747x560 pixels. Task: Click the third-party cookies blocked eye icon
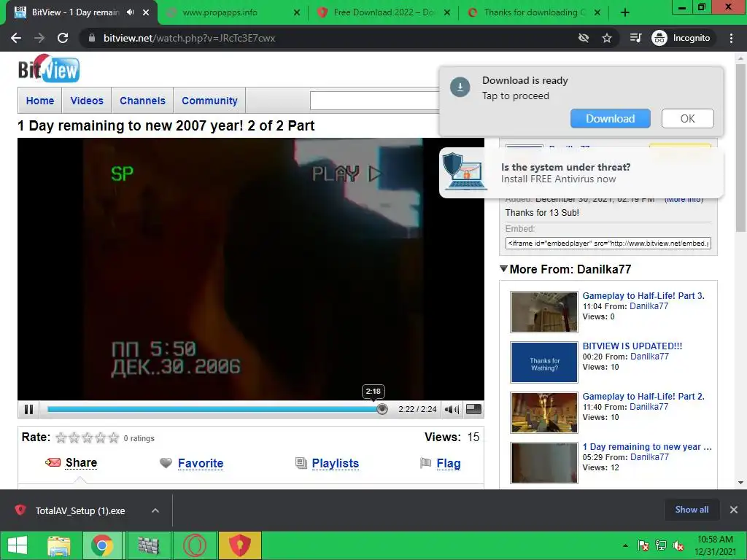coord(583,38)
